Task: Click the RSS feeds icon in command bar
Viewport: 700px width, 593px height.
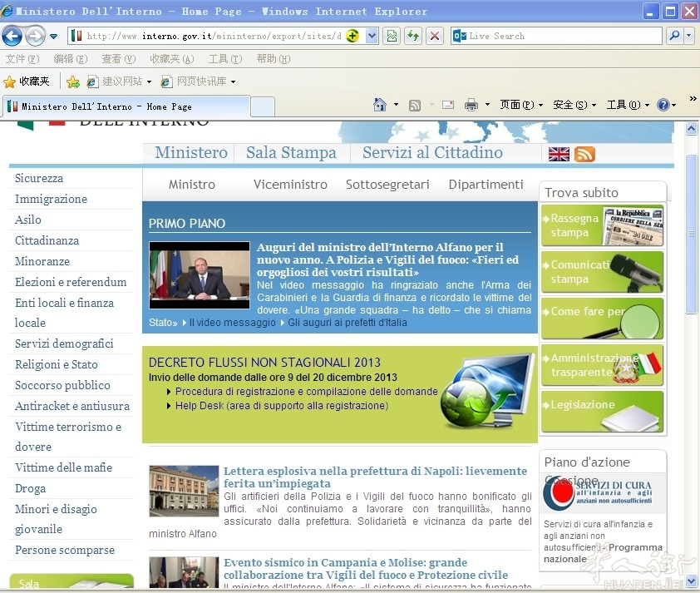Action: click(415, 106)
